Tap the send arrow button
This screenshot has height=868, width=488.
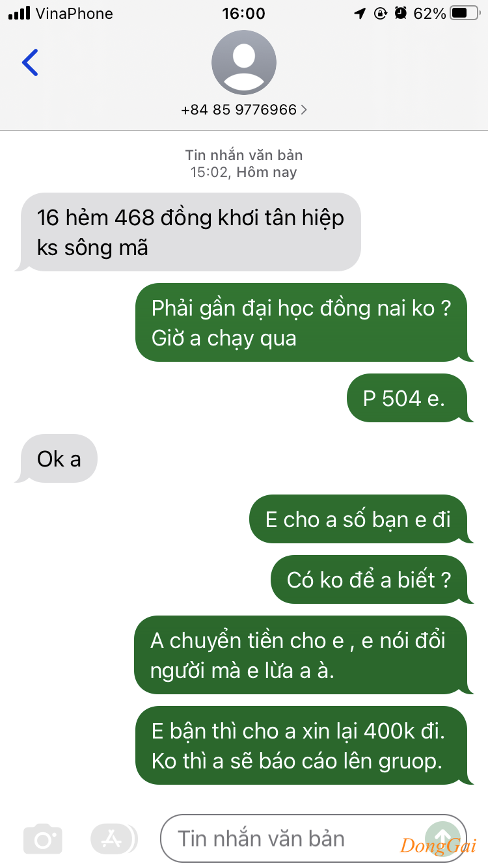point(442,838)
